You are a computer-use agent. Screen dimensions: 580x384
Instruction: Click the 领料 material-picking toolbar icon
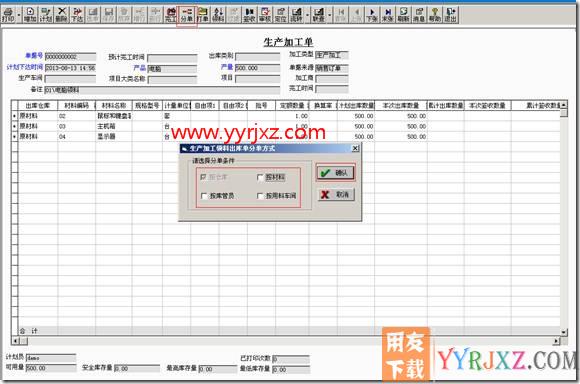[x=218, y=15]
